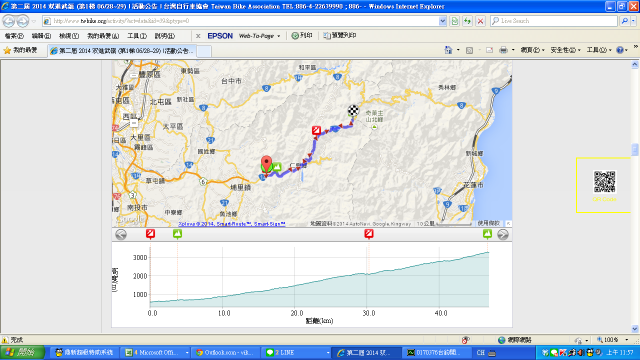Viewport: 640px width, 360px height.
Task: Open the Page menu dropdown in command bar
Action: coord(532,50)
